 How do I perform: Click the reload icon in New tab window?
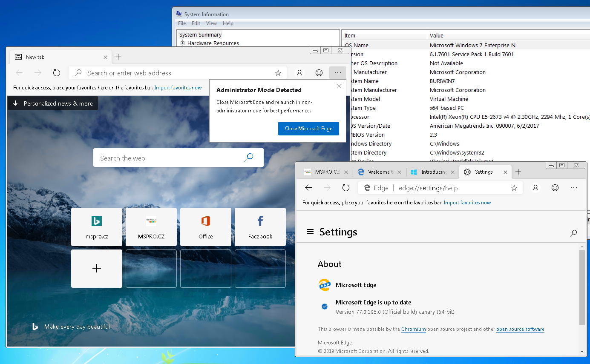(57, 73)
